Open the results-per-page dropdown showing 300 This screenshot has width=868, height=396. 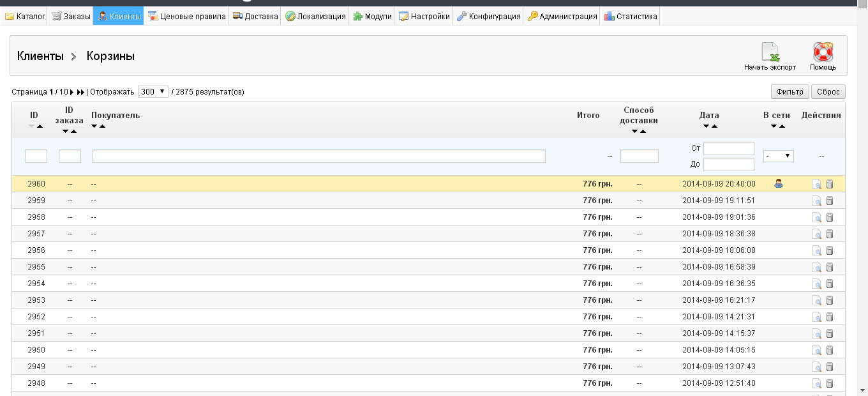pyautogui.click(x=153, y=91)
